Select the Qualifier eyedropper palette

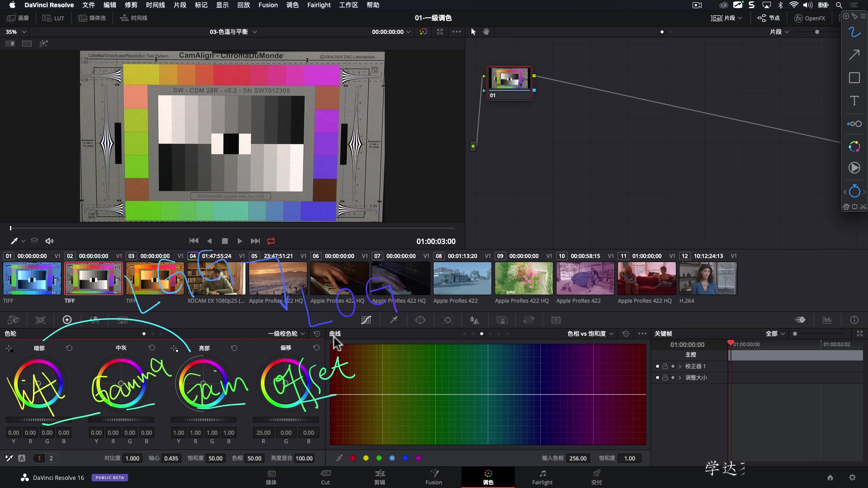pyautogui.click(x=394, y=320)
